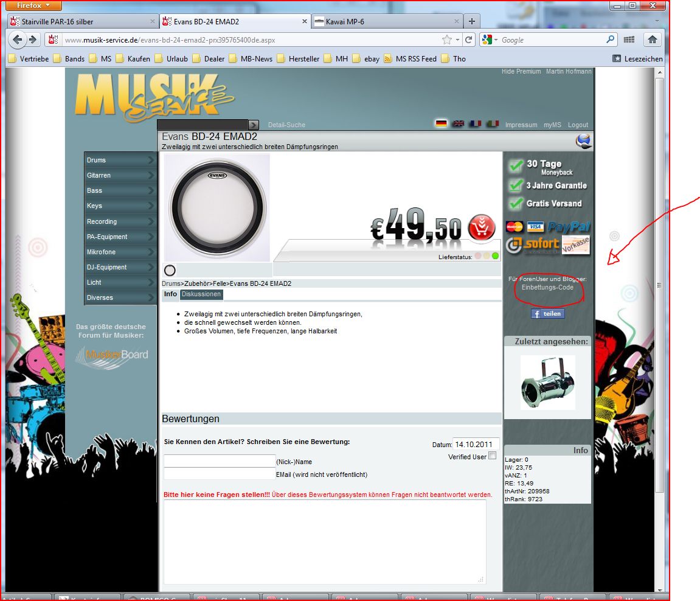The image size is (700, 601).
Task: Click the browser address bar
Action: 250,40
